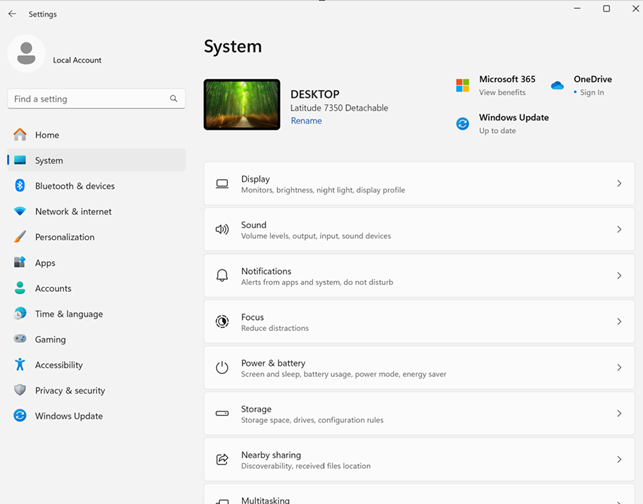
Task: Click the Notifications bell icon
Action: click(x=222, y=275)
